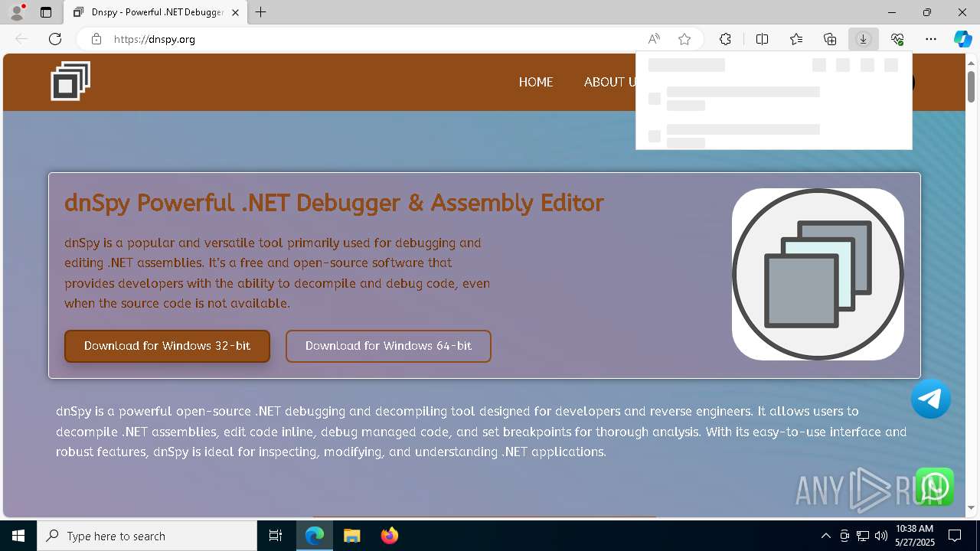Viewport: 980px width, 551px height.
Task: Click the heading 'dnSpy Powerful .NET Debugger & Assembly Editor'
Action: [x=334, y=203]
